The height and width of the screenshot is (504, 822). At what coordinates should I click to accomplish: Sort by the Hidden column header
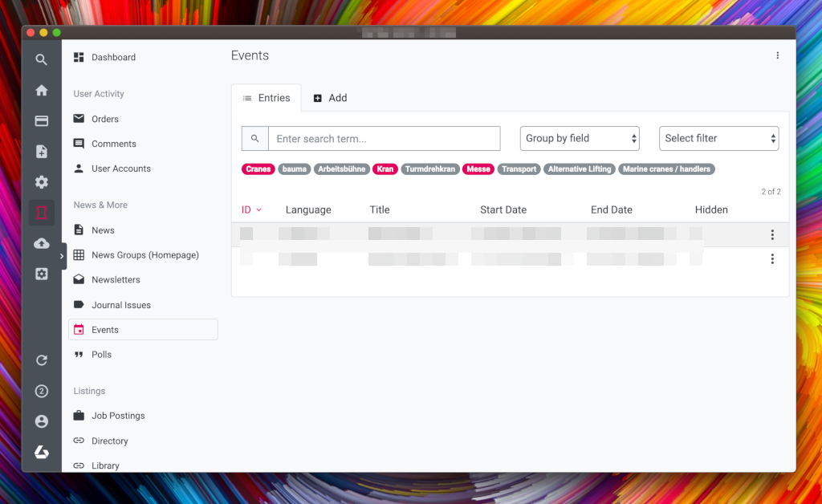pos(711,209)
